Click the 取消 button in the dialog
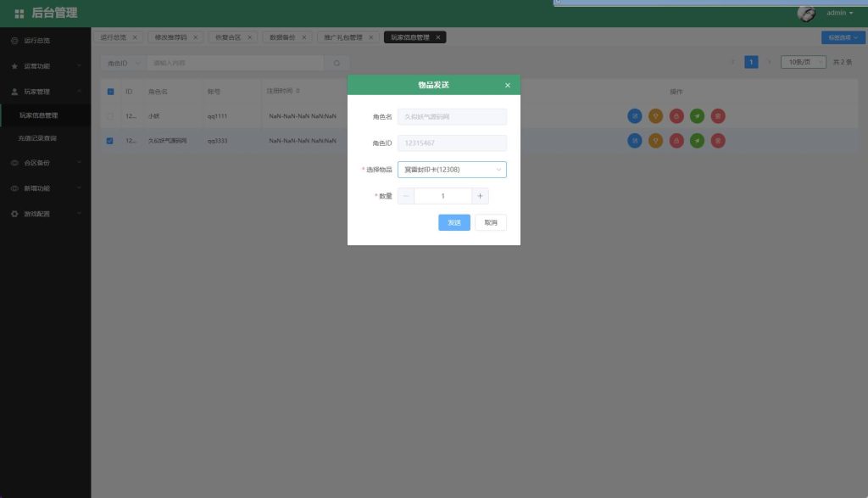 [490, 222]
